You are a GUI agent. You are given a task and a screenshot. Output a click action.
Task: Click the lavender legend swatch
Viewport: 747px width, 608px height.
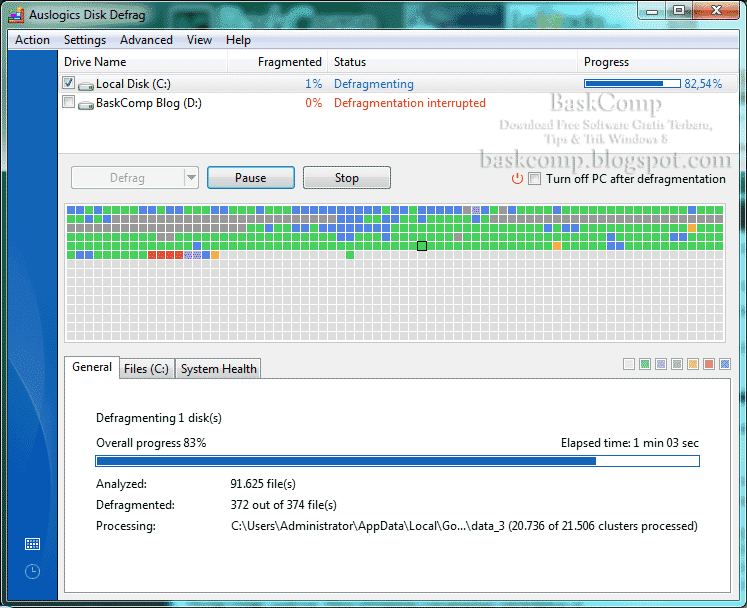(661, 365)
